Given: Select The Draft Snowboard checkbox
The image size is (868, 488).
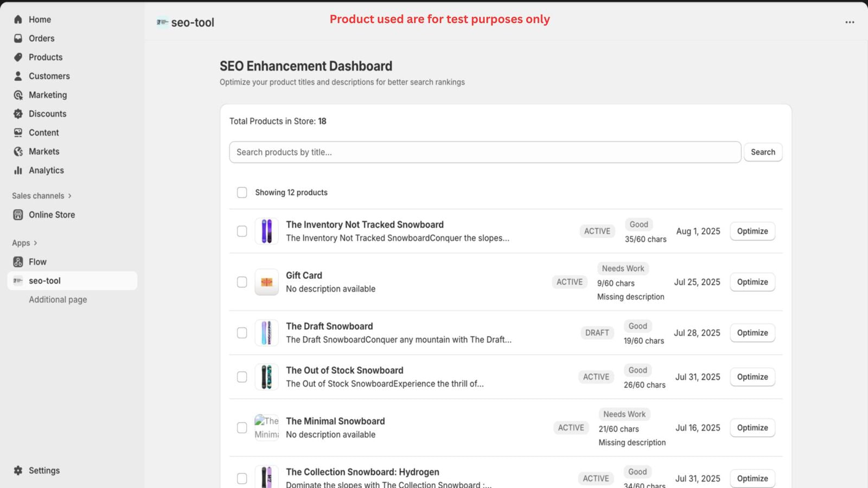Looking at the screenshot, I should 242,332.
